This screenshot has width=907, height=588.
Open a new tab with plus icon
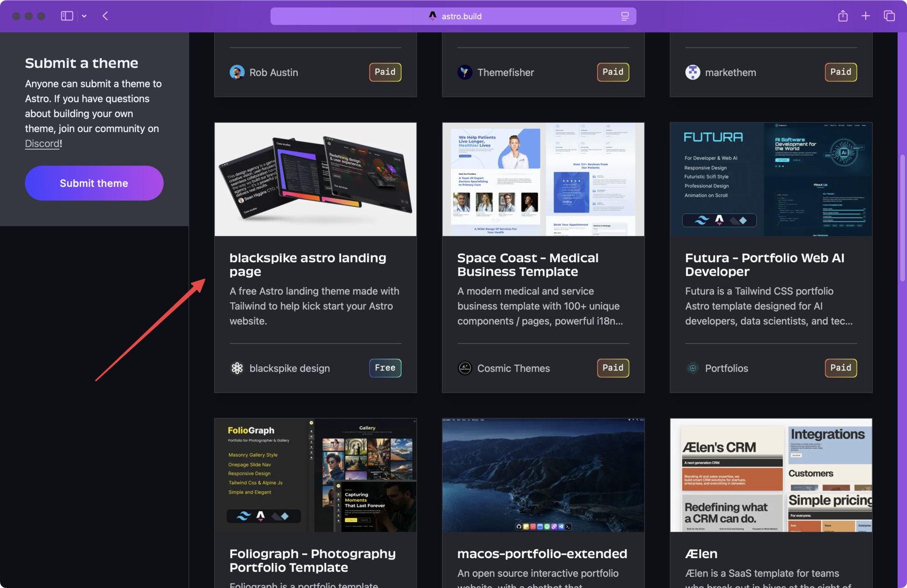click(866, 16)
